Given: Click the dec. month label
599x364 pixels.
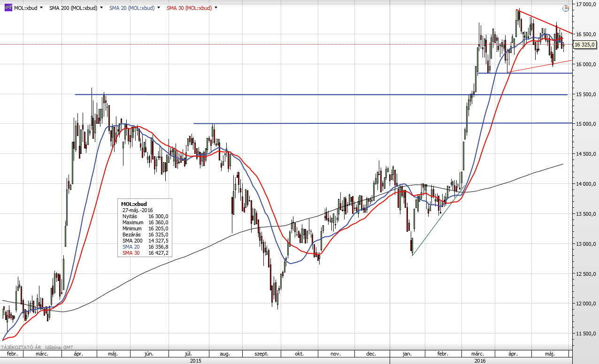Looking at the screenshot, I should 371,354.
